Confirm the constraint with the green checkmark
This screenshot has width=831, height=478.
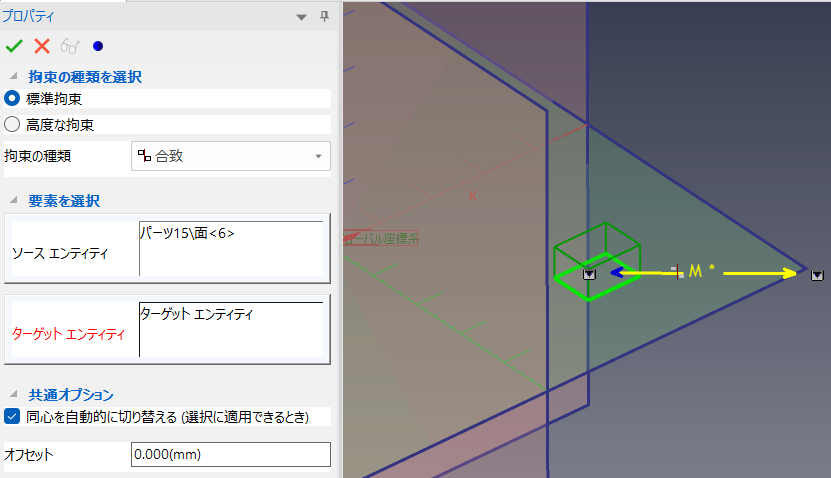tap(14, 46)
